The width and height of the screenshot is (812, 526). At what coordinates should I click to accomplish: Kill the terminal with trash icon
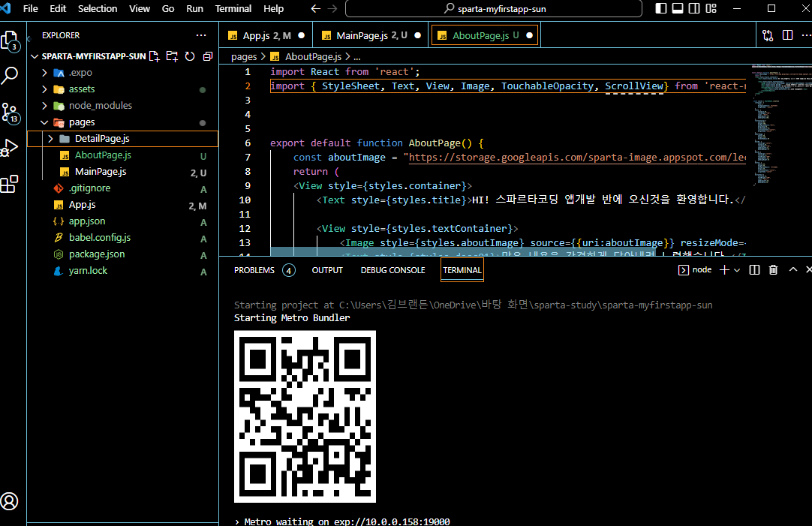pos(773,269)
